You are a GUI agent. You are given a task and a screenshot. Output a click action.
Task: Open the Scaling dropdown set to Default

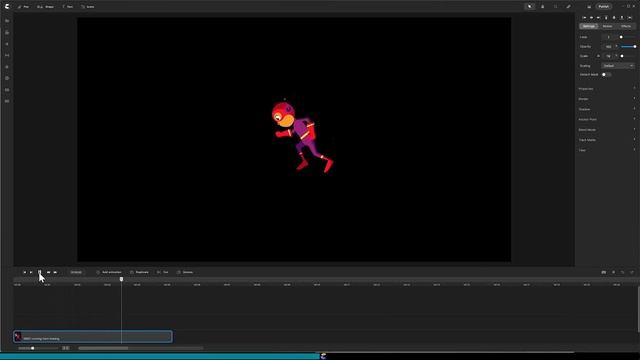click(x=618, y=66)
